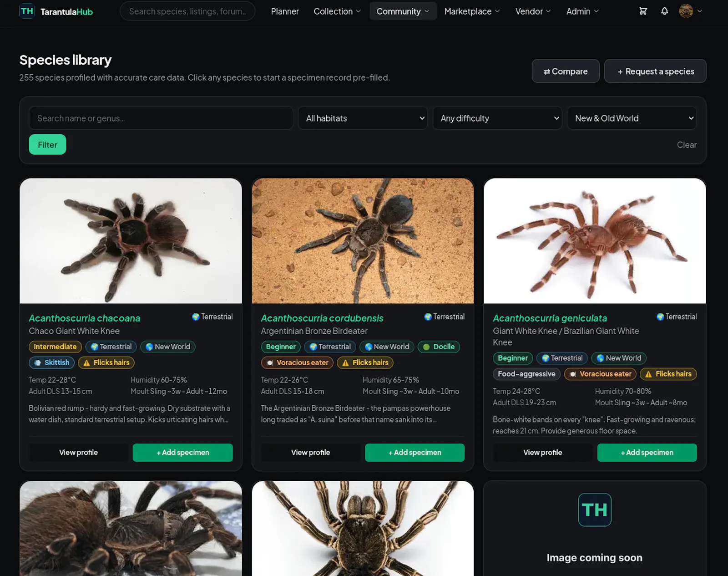The width and height of the screenshot is (728, 576).
Task: Click Flicks hairs tag on geniculata card
Action: click(668, 374)
